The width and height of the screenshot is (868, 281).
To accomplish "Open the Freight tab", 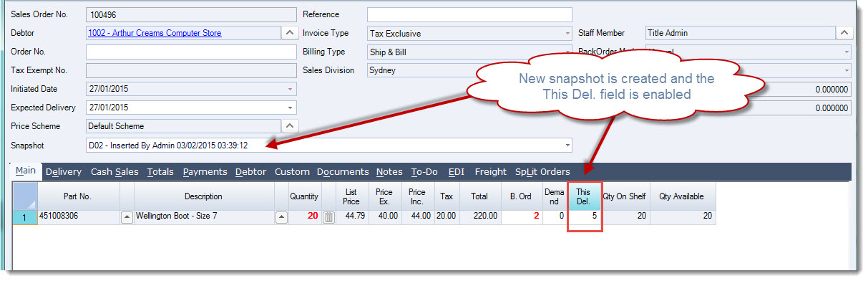I will (x=490, y=172).
